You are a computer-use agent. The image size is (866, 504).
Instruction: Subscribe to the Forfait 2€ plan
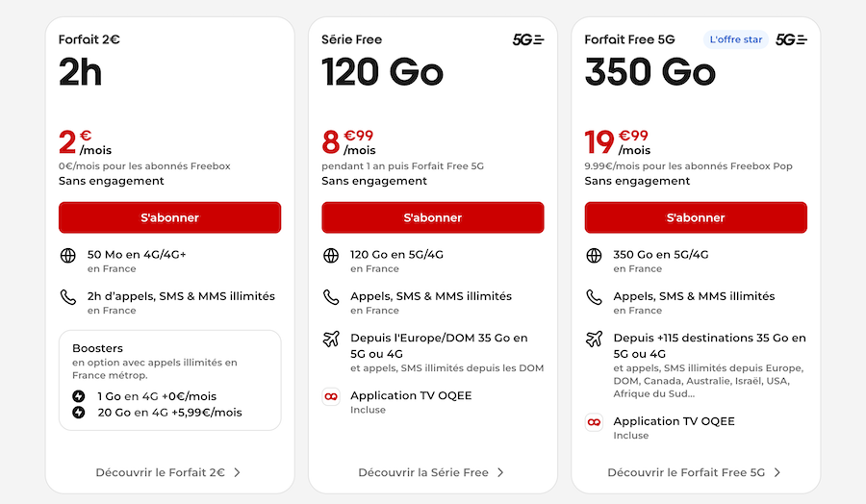click(169, 217)
